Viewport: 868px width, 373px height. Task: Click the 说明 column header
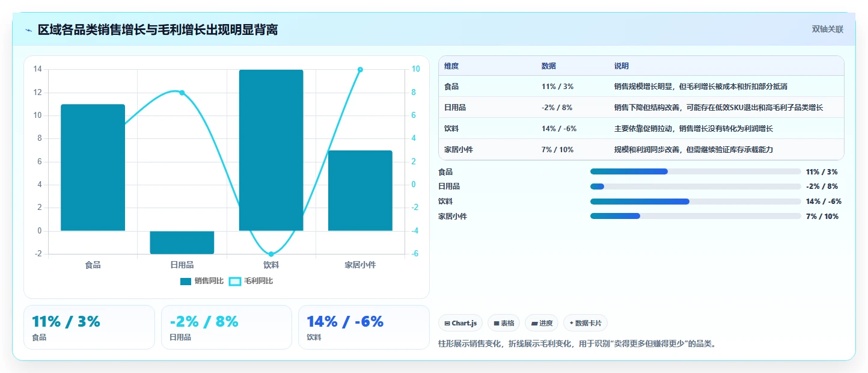(622, 66)
